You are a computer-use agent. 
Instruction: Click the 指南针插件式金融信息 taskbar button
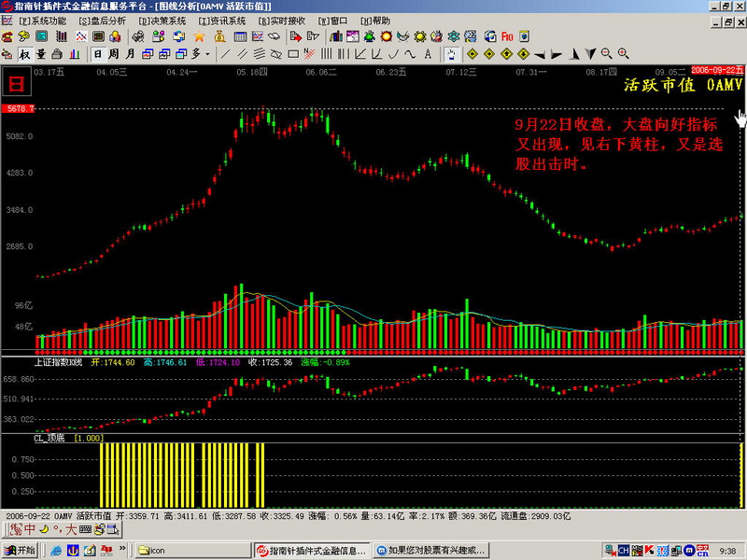(312, 551)
